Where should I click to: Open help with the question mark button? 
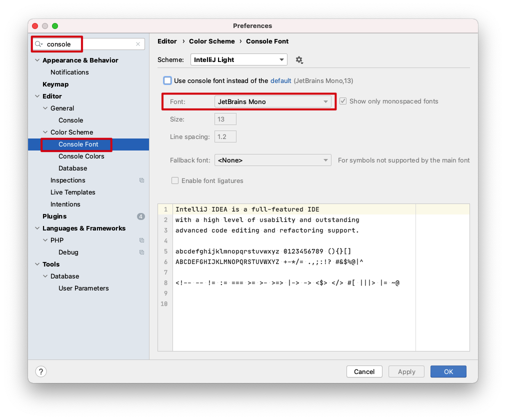point(41,371)
